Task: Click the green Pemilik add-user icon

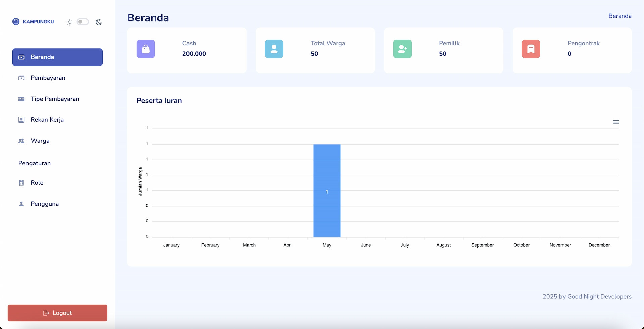Action: [x=402, y=49]
